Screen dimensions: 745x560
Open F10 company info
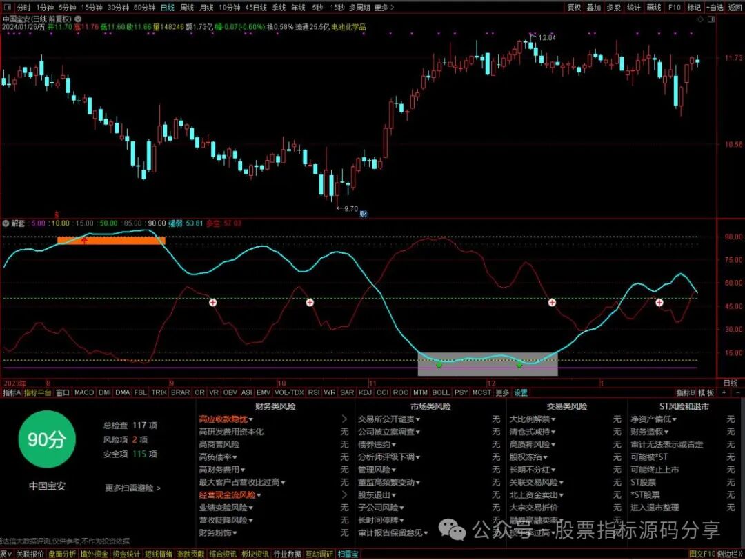tap(674, 7)
